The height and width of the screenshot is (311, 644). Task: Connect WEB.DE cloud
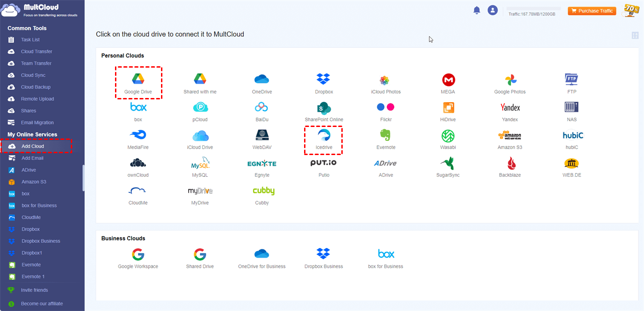(x=571, y=168)
